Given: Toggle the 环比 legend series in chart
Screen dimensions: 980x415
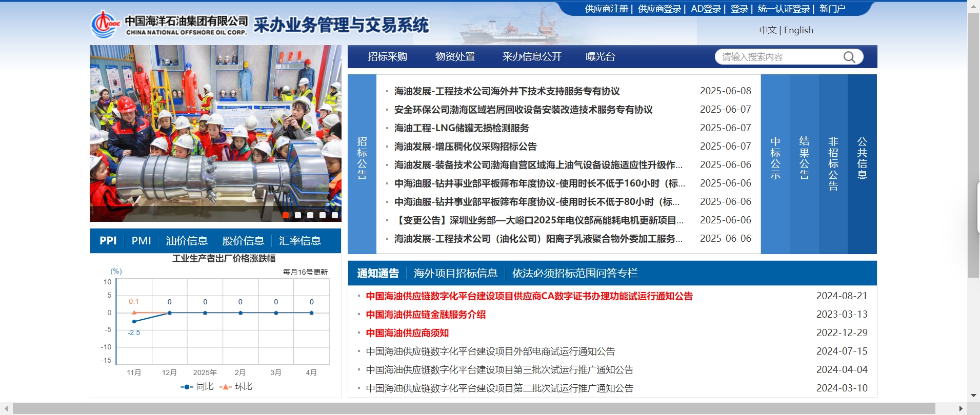Looking at the screenshot, I should (x=236, y=387).
